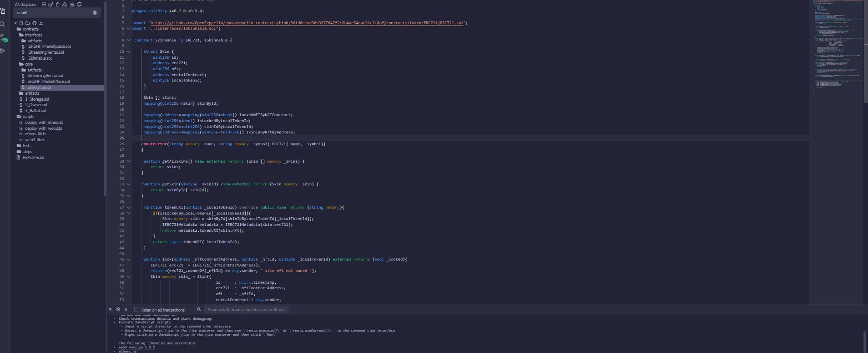Fold the lock function at line 46
868x353 pixels.
tap(129, 259)
